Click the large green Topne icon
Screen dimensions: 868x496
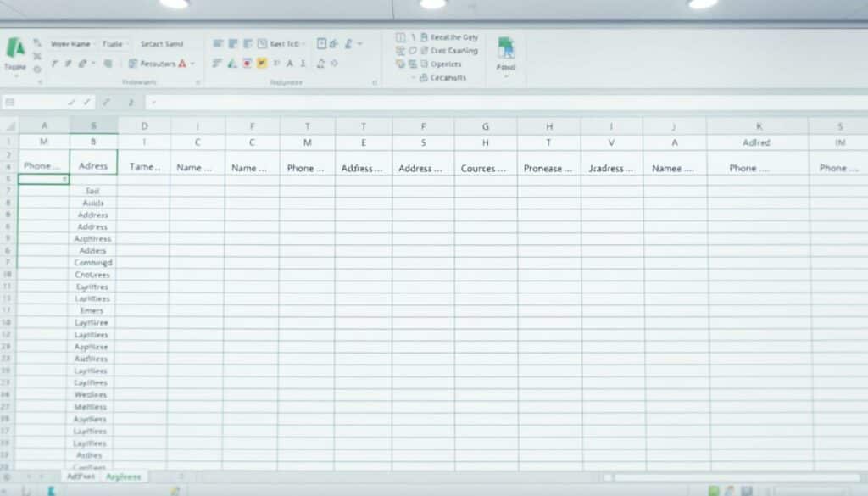(15, 48)
